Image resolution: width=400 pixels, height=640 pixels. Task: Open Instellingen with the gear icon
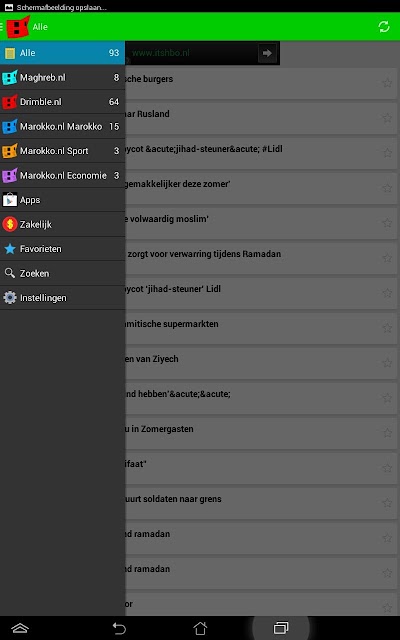(10, 298)
